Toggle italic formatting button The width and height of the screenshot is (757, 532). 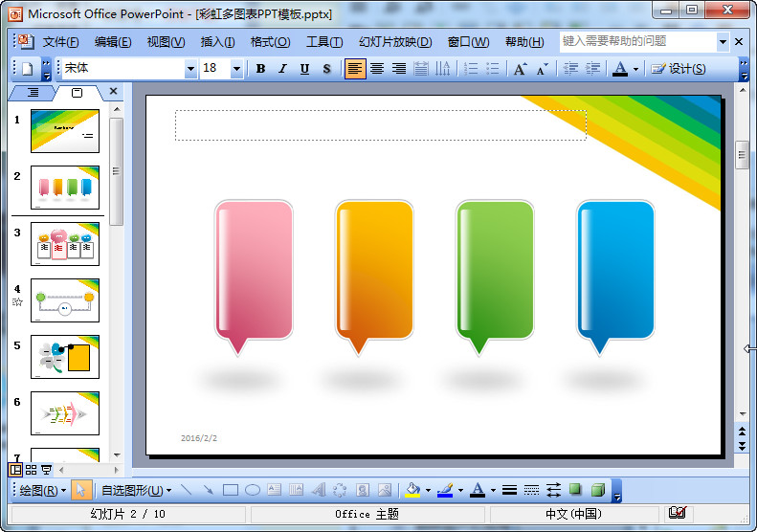point(282,69)
